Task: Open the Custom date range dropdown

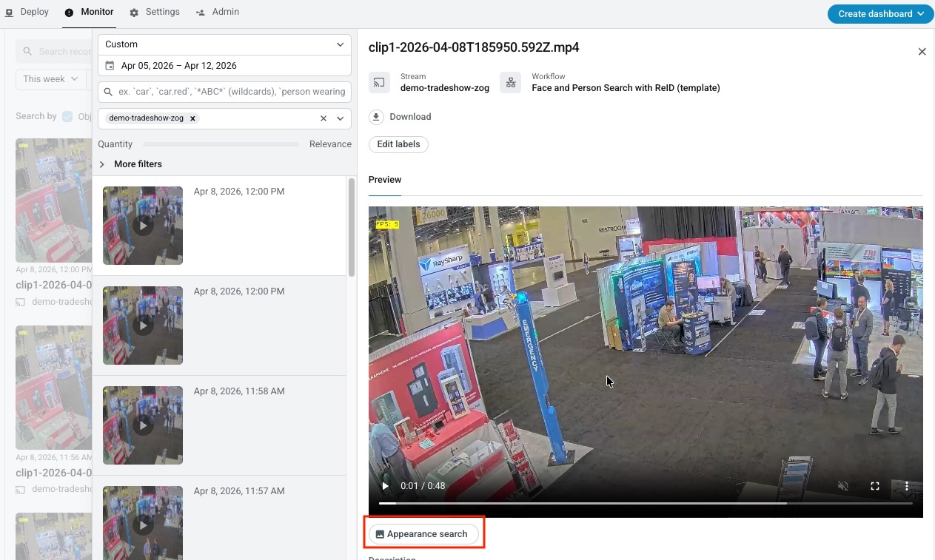Action: [x=224, y=44]
